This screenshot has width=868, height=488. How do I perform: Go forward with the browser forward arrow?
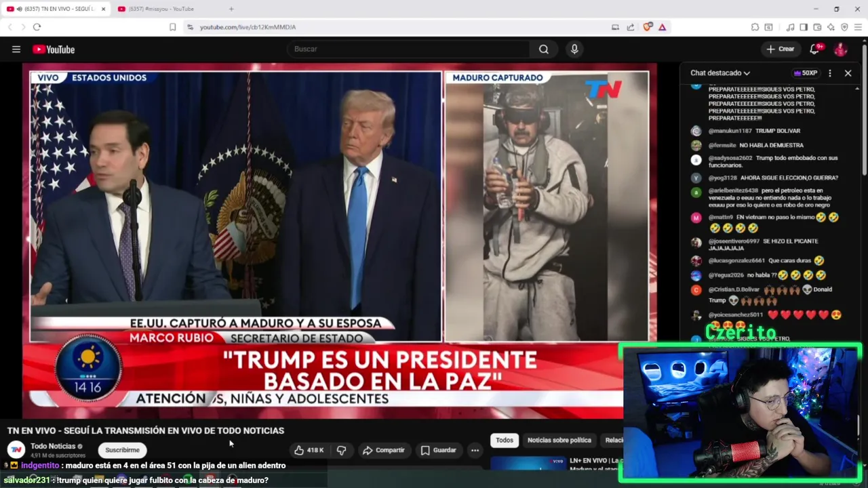(x=23, y=27)
